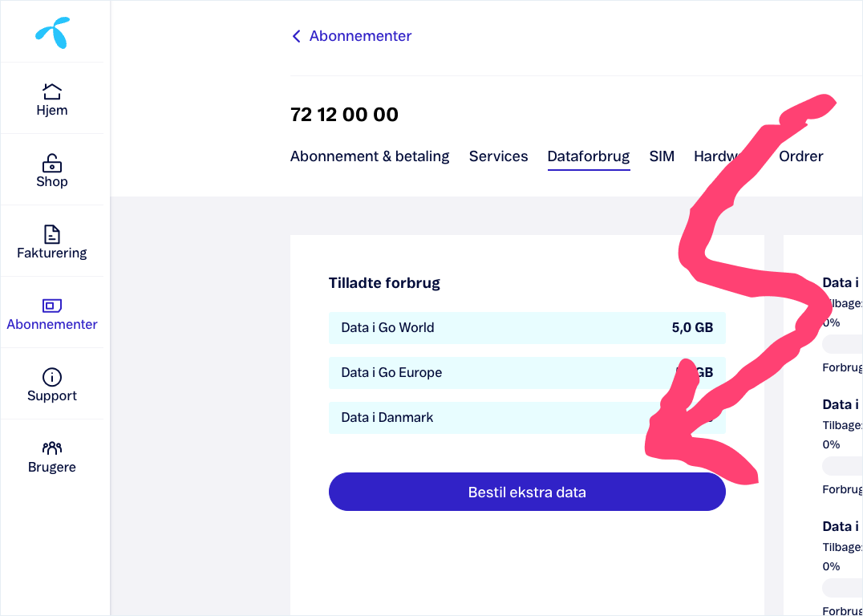Select the Dataforbrug tab
This screenshot has width=863, height=616.
click(x=589, y=156)
